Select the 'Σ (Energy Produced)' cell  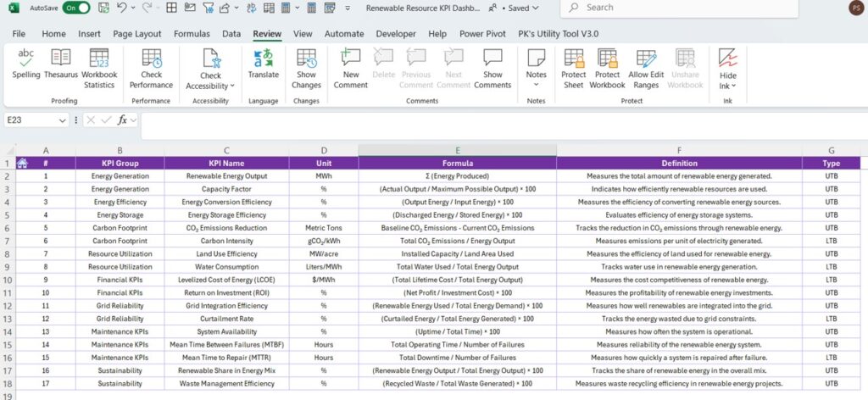tap(458, 176)
